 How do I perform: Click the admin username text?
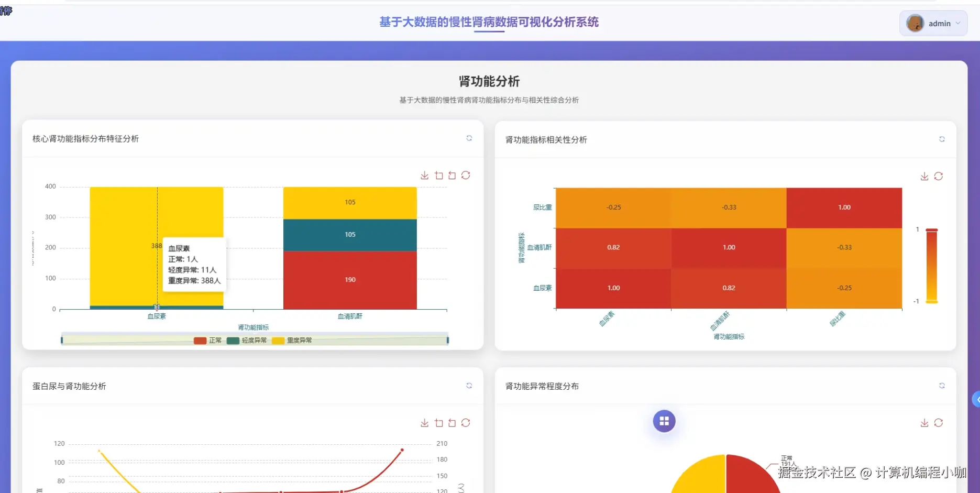940,24
